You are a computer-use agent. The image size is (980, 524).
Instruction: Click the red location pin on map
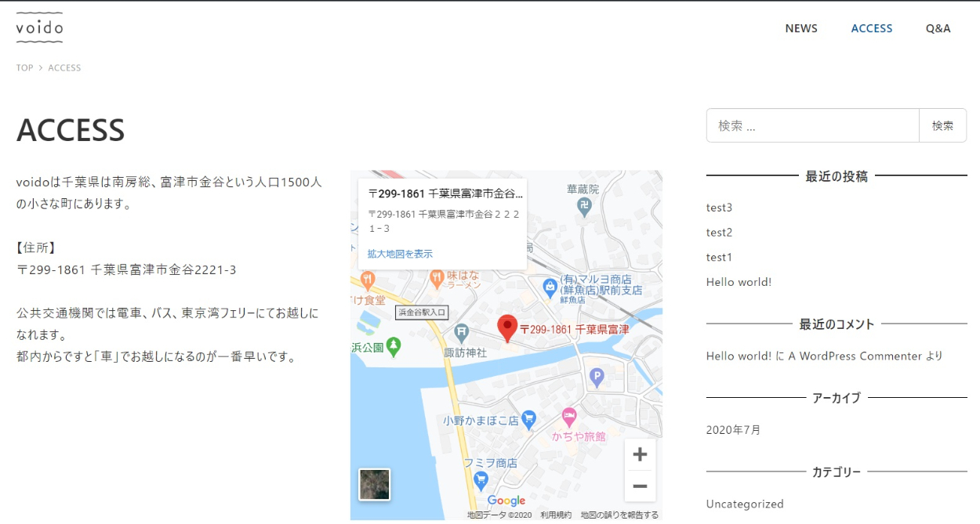point(508,327)
